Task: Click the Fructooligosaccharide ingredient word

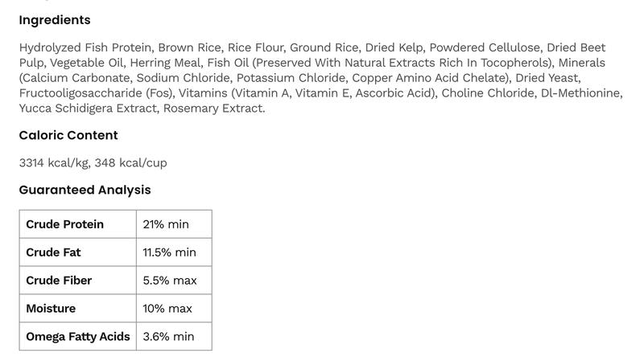Action: (x=80, y=92)
